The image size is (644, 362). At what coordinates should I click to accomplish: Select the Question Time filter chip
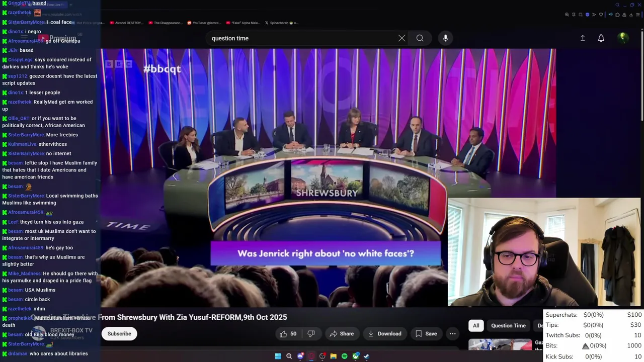[508, 326]
